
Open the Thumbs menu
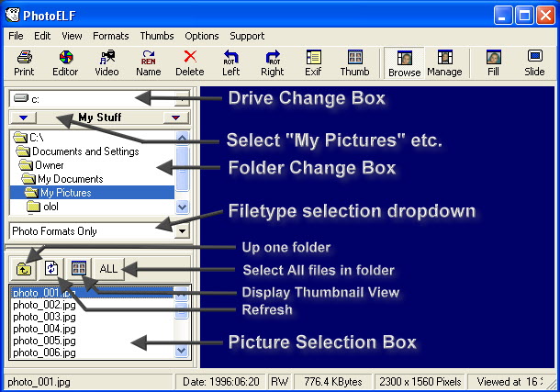[157, 36]
